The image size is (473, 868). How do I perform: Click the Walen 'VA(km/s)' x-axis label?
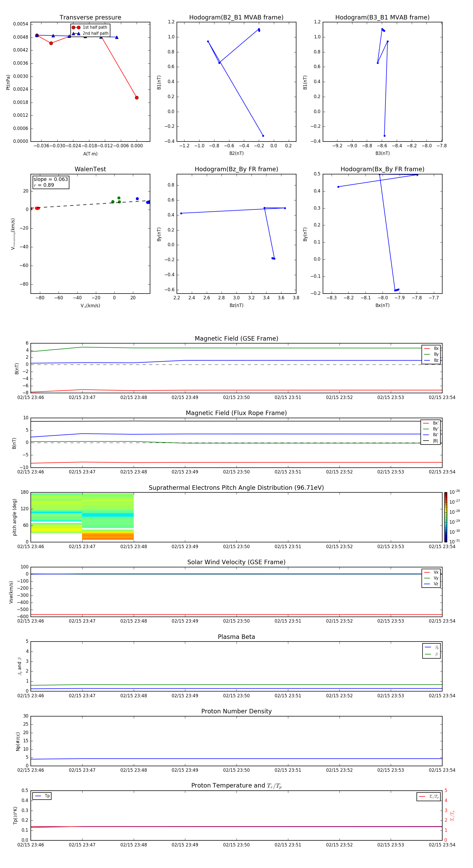tap(90, 306)
